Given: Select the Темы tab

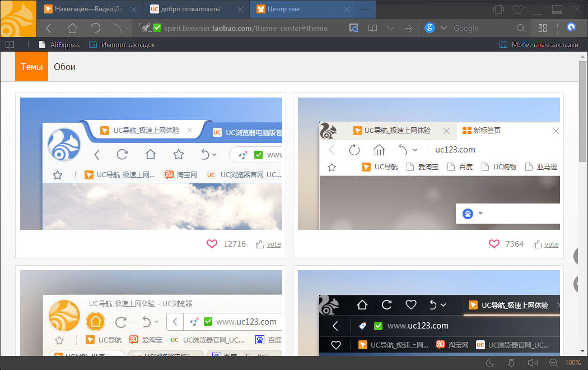Looking at the screenshot, I should [31, 66].
